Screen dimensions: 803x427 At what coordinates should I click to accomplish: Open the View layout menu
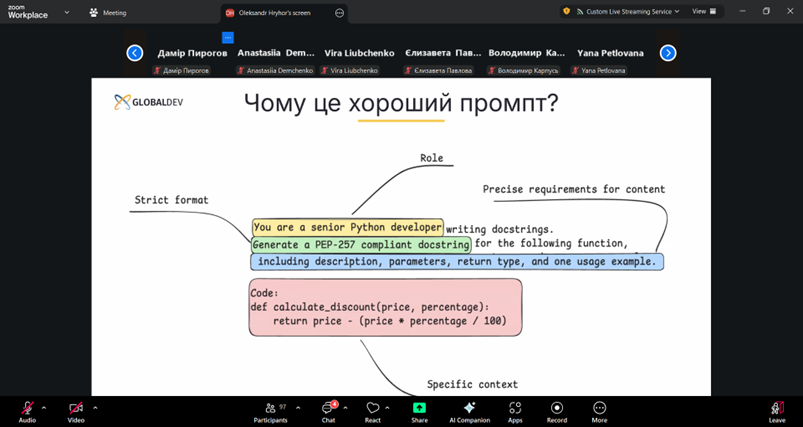click(x=703, y=12)
